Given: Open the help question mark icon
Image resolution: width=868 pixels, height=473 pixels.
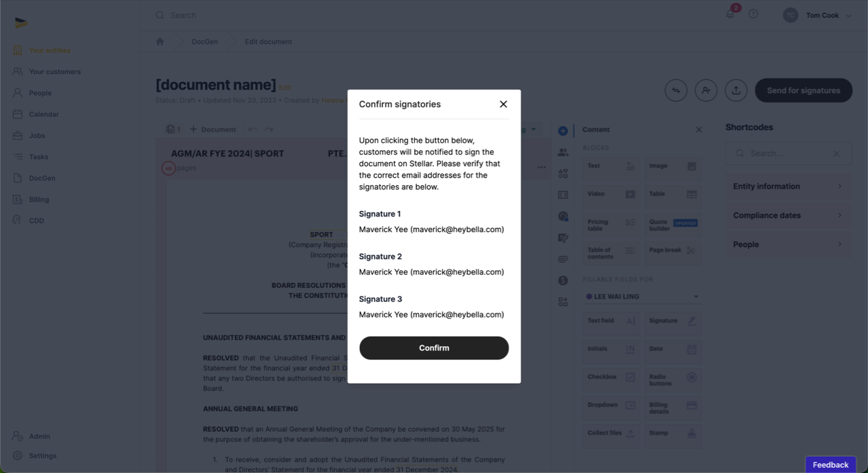Looking at the screenshot, I should point(753,14).
